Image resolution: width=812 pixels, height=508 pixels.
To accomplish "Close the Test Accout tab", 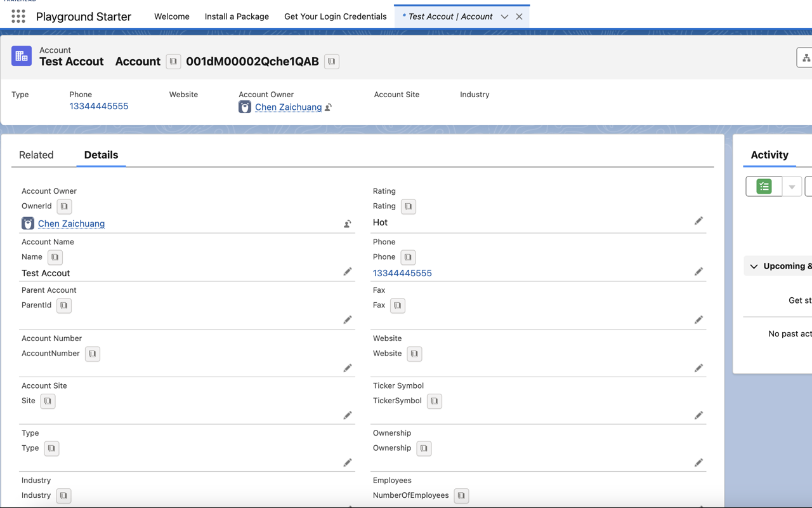I will click(x=519, y=17).
